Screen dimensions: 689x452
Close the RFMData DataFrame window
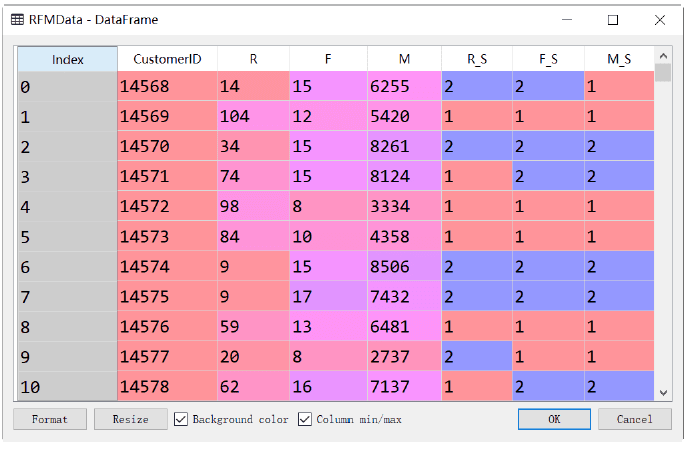659,19
